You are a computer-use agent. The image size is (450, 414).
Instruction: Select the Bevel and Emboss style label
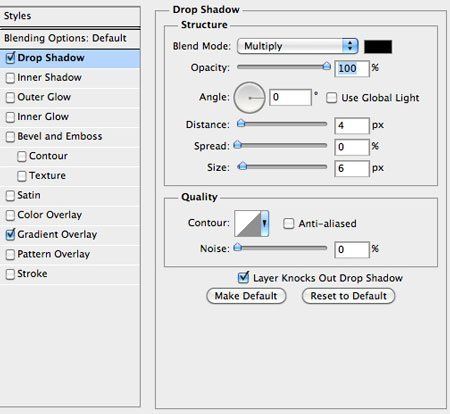pos(60,136)
